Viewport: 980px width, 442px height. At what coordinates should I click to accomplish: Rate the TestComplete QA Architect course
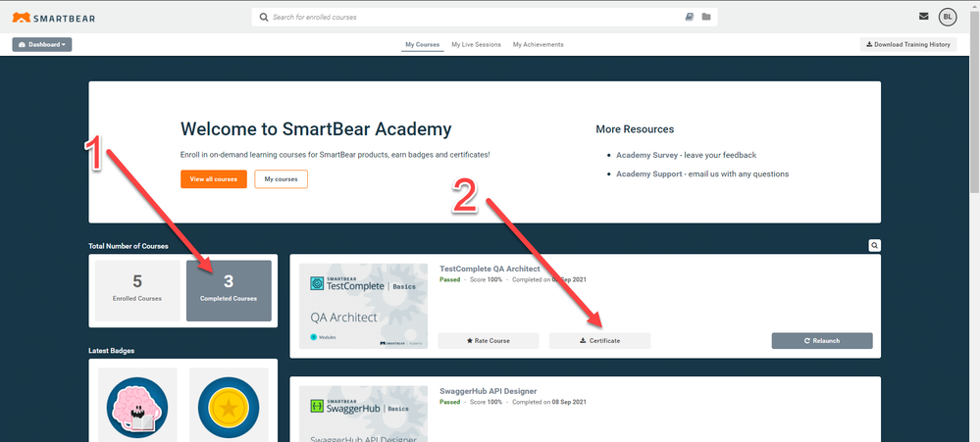[x=489, y=341]
